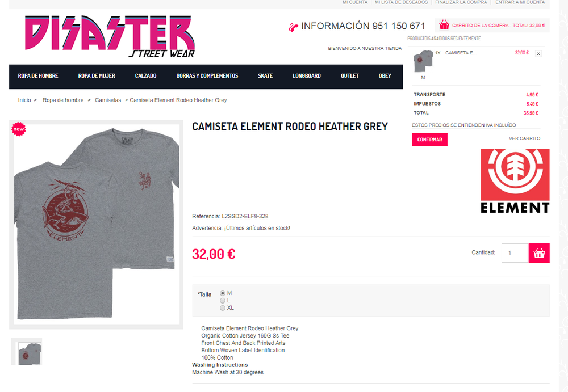Select size M radio button
568x392 pixels.
coord(223,293)
